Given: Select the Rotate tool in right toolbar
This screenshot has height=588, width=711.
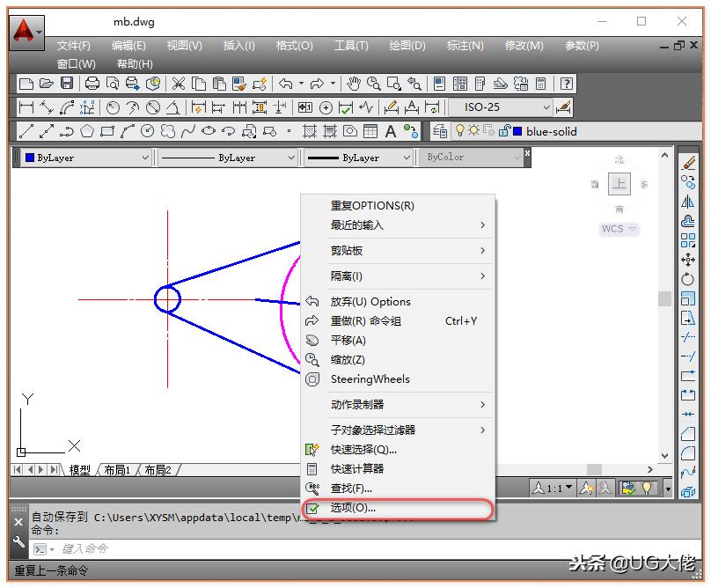Looking at the screenshot, I should 688,279.
